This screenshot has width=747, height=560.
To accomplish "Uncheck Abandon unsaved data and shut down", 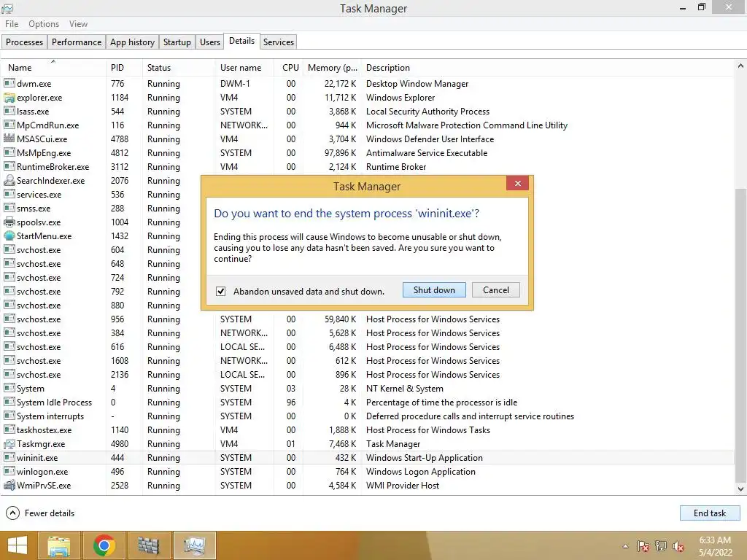I will [220, 291].
